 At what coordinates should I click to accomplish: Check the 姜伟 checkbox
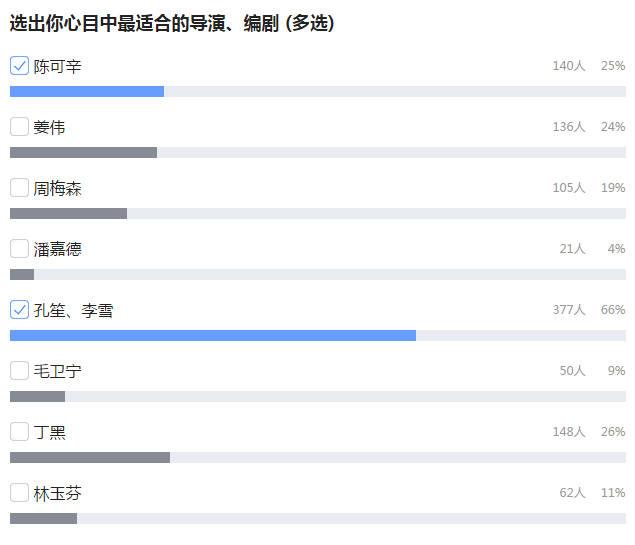[19, 127]
